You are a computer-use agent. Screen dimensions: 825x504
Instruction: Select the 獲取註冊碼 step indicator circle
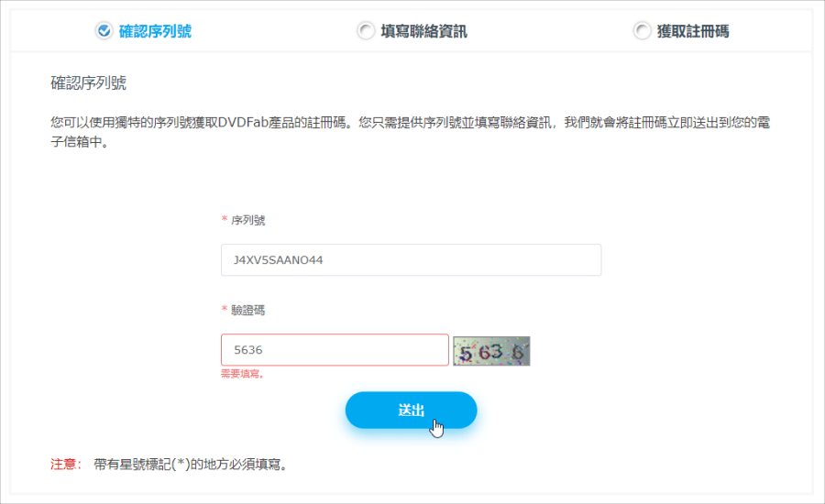[x=642, y=31]
